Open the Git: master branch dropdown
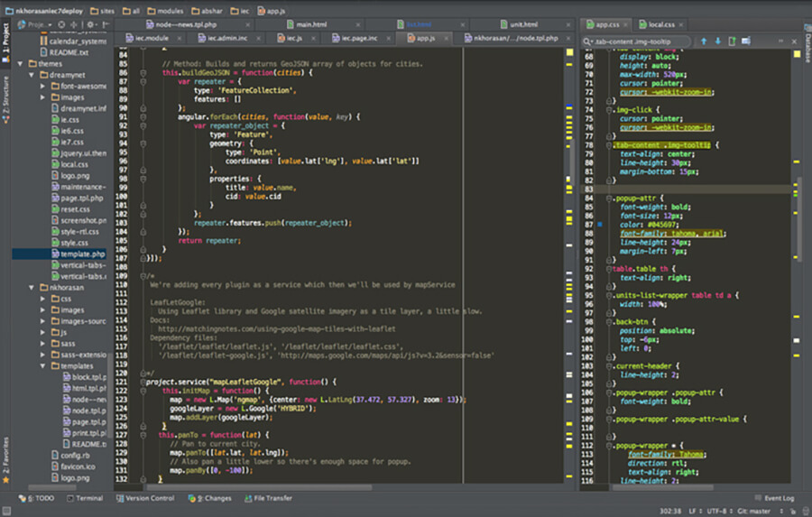This screenshot has width=812, height=517. pos(758,512)
